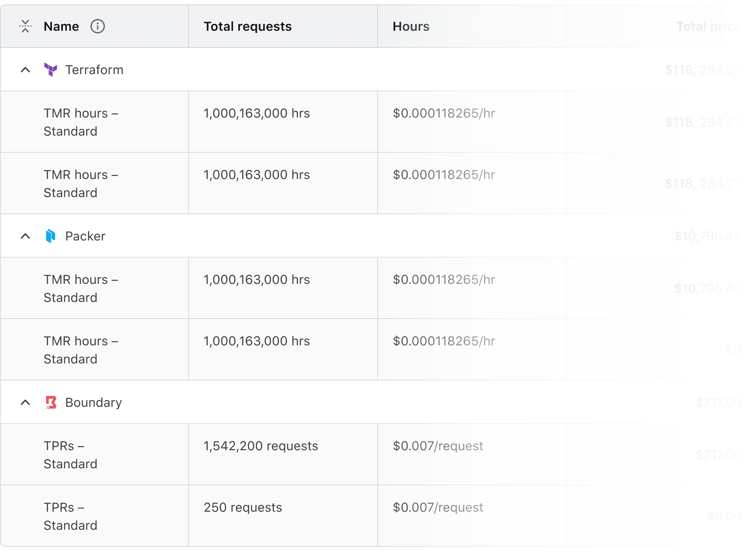Collapse the Boundary group with its chevron
The height and width of the screenshot is (551, 756).
tap(25, 403)
